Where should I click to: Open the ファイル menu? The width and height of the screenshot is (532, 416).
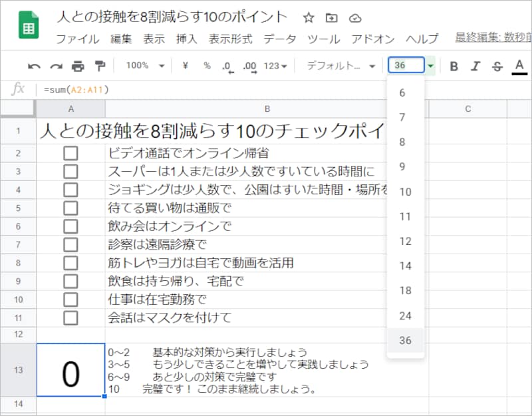[77, 39]
